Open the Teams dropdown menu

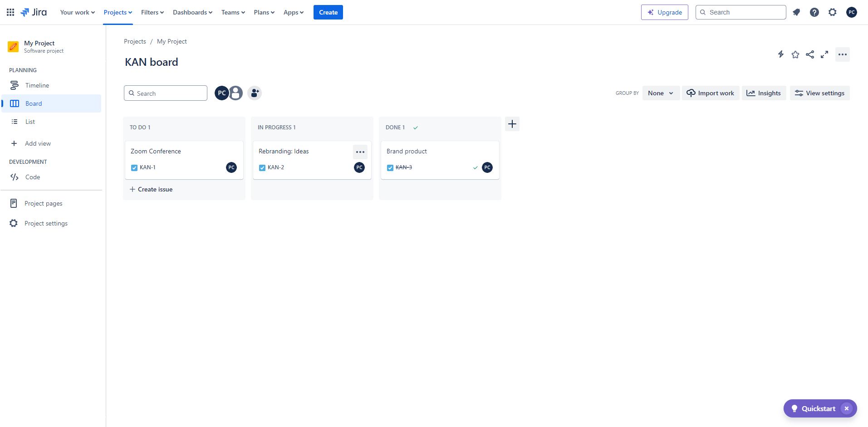coord(233,12)
